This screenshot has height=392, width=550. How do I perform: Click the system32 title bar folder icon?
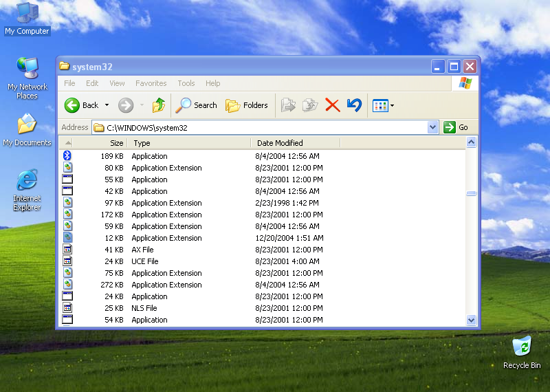[64, 66]
